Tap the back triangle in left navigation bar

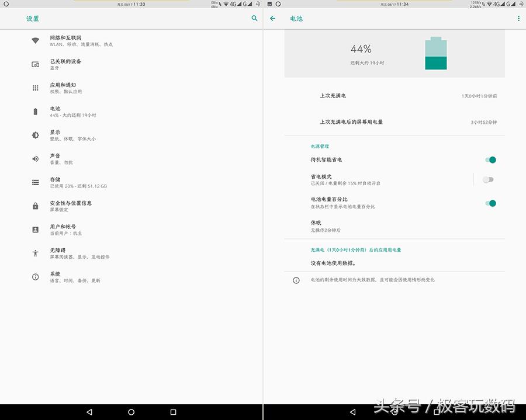(89, 412)
